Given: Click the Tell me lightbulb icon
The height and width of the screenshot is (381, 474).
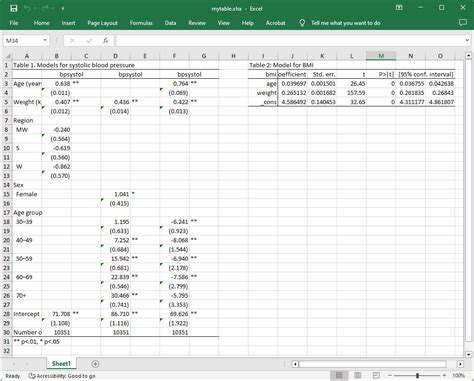Looking at the screenshot, I should click(302, 23).
